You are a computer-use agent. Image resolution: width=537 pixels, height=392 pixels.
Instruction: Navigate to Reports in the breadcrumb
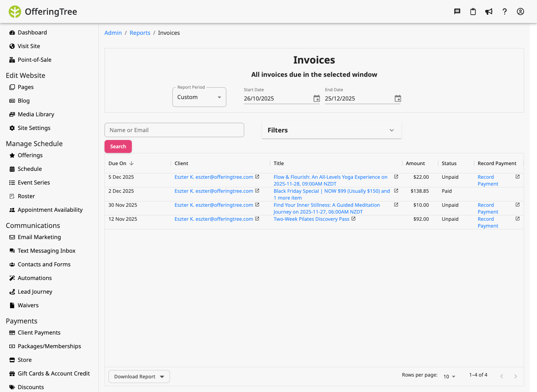pos(140,33)
